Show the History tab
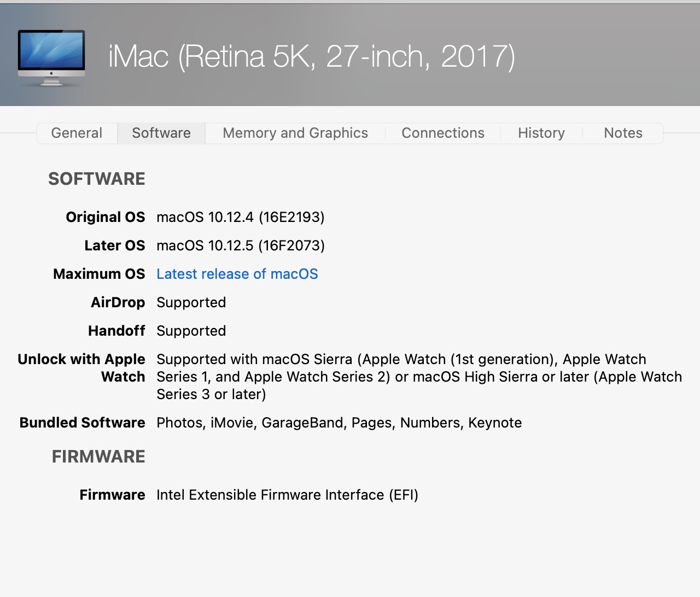The image size is (700, 597). coord(541,133)
